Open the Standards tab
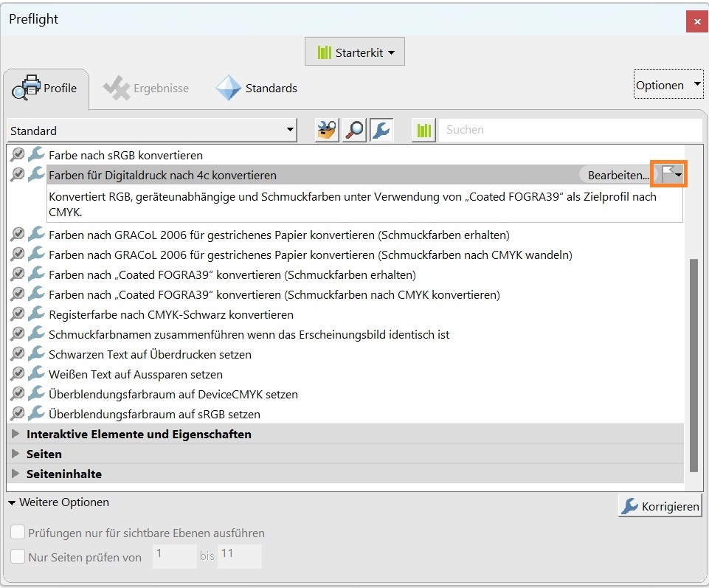The width and height of the screenshot is (709, 588). point(257,87)
